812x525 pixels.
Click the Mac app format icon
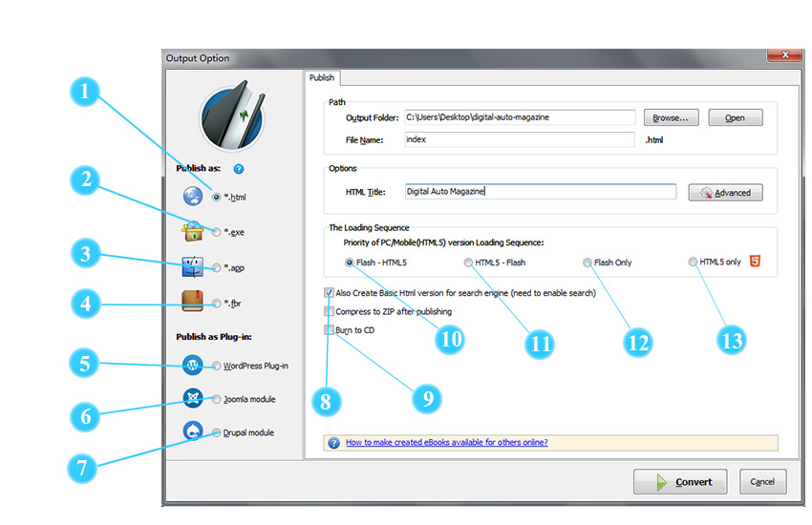193,267
